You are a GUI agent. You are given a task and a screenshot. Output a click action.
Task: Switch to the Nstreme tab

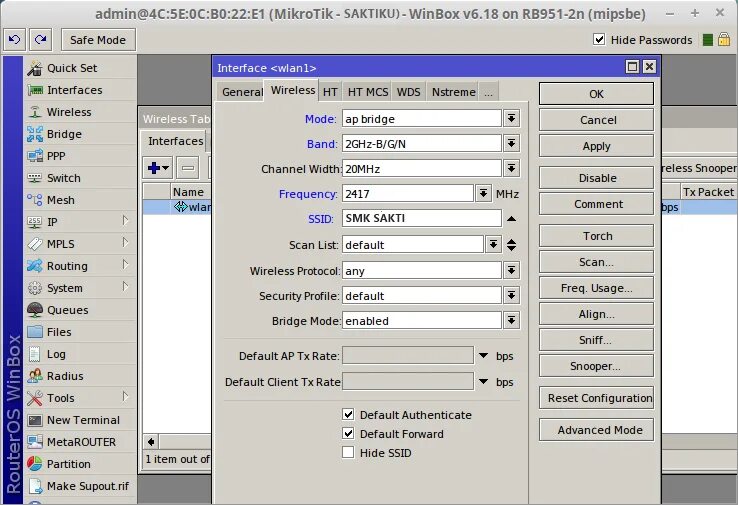tap(454, 92)
